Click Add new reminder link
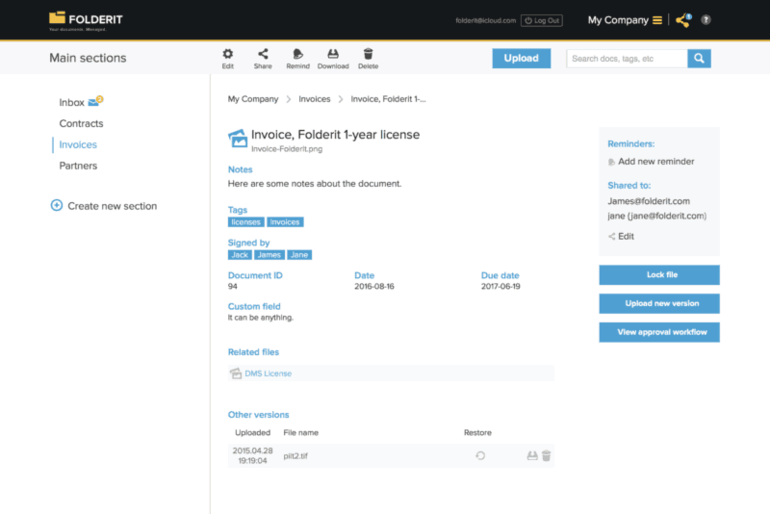The height and width of the screenshot is (514, 770). pos(656,162)
